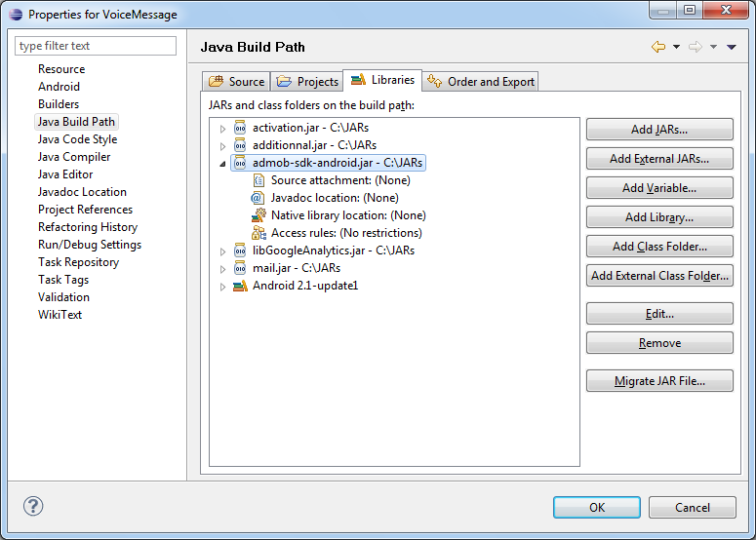The image size is (756, 540).
Task: Click the Access rules icon
Action: [x=259, y=233]
